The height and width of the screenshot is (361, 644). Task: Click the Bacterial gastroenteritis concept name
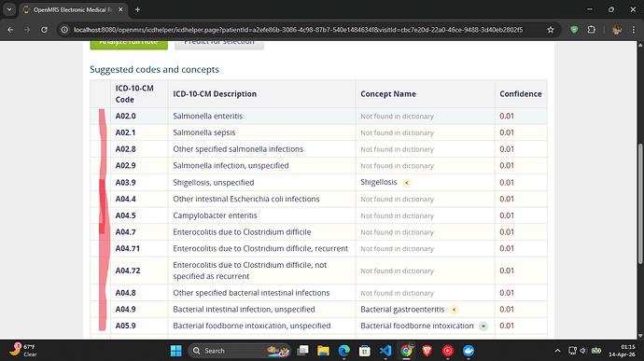pyautogui.click(x=402, y=310)
